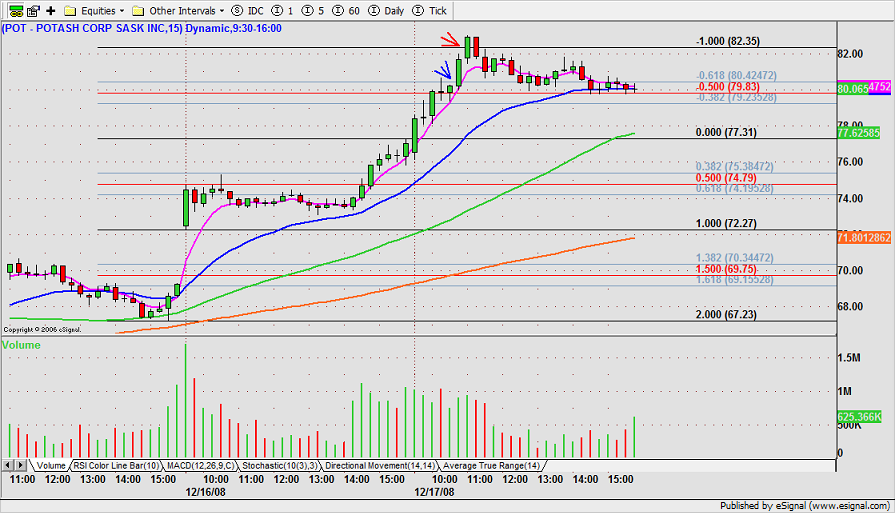Click the -0.618 (80.42472) Fibonacci label
This screenshot has width=895, height=513.
(x=736, y=75)
